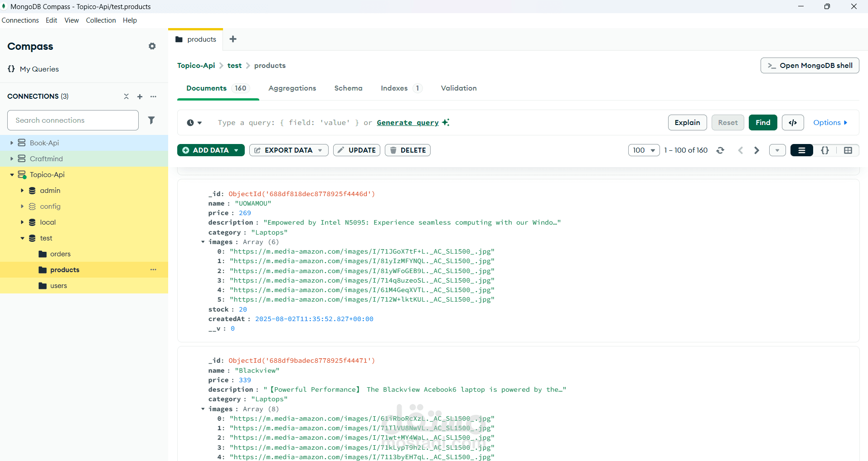Switch to list view of documents

(802, 150)
